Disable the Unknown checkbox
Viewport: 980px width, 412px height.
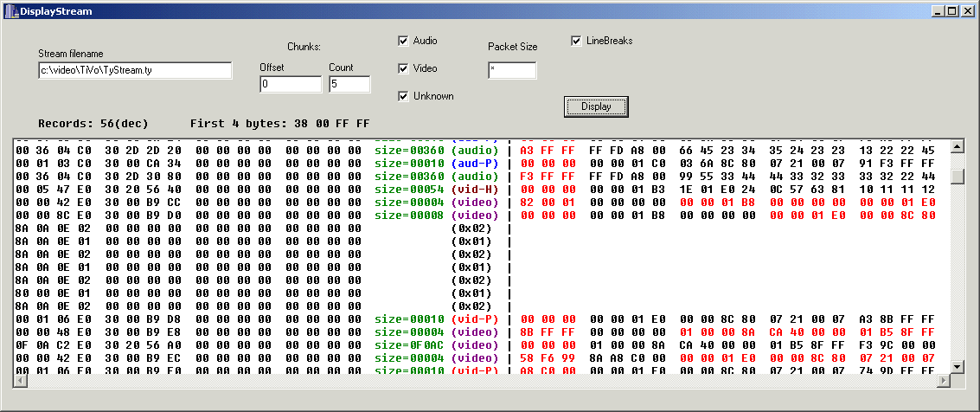point(403,96)
